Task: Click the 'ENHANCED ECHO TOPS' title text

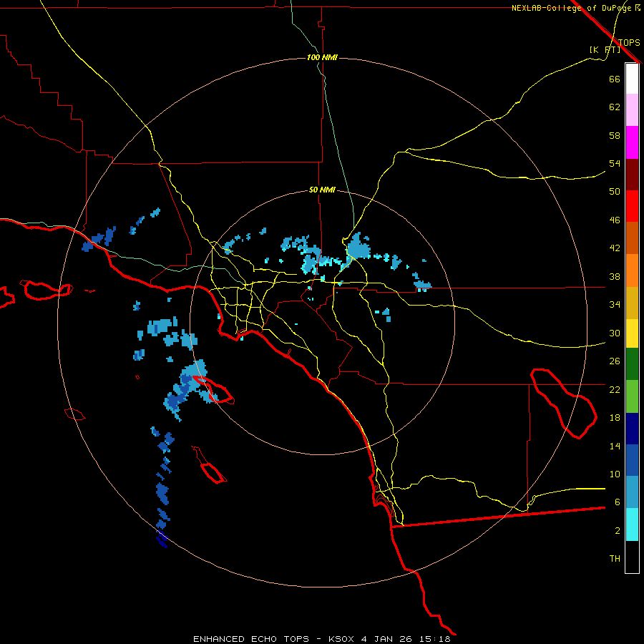Action: coord(251,639)
